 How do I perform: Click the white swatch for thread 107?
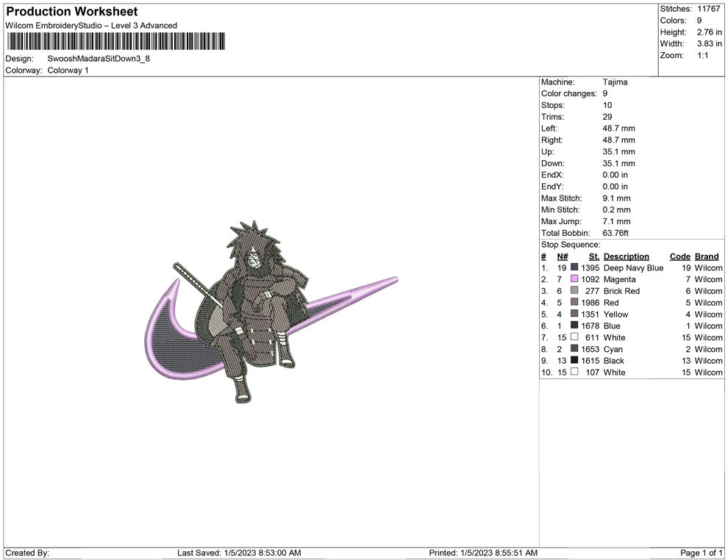[x=574, y=372]
